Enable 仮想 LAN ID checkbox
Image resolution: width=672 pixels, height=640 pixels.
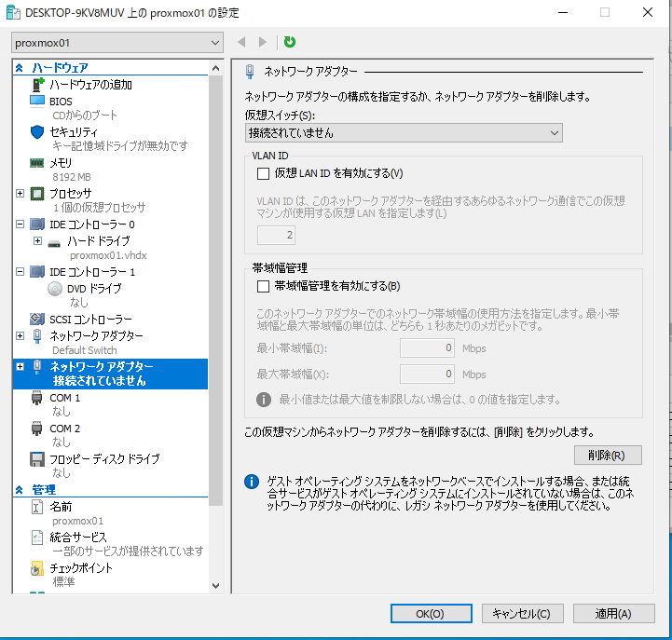(263, 173)
